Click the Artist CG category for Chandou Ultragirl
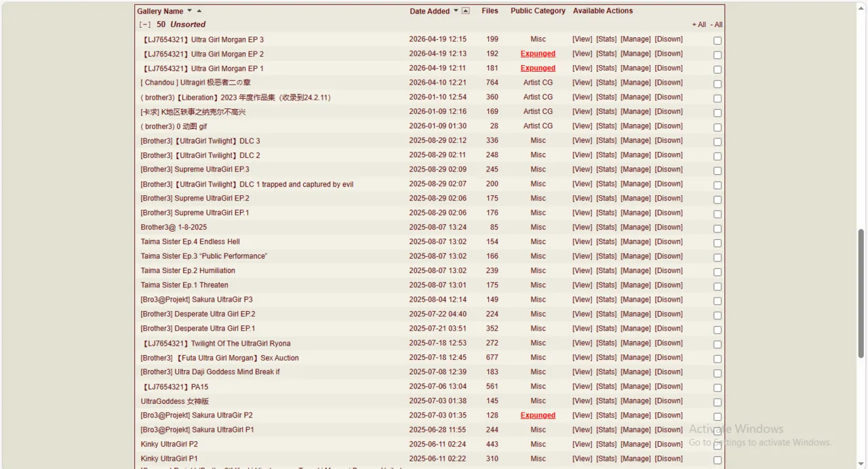This screenshot has height=469, width=868. point(538,83)
